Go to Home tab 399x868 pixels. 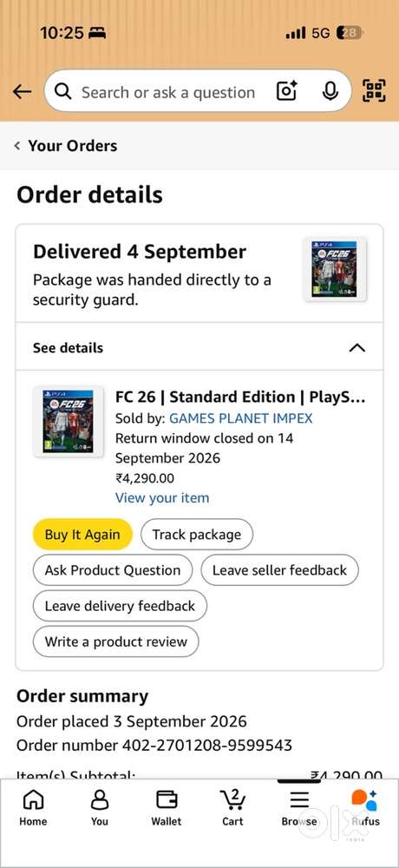(33, 807)
